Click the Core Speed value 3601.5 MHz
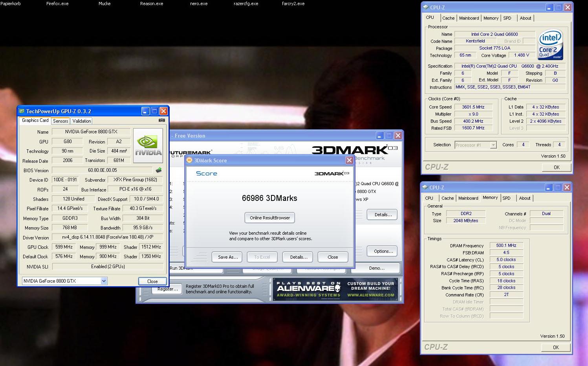This screenshot has width=588, height=366. pyautogui.click(x=473, y=107)
